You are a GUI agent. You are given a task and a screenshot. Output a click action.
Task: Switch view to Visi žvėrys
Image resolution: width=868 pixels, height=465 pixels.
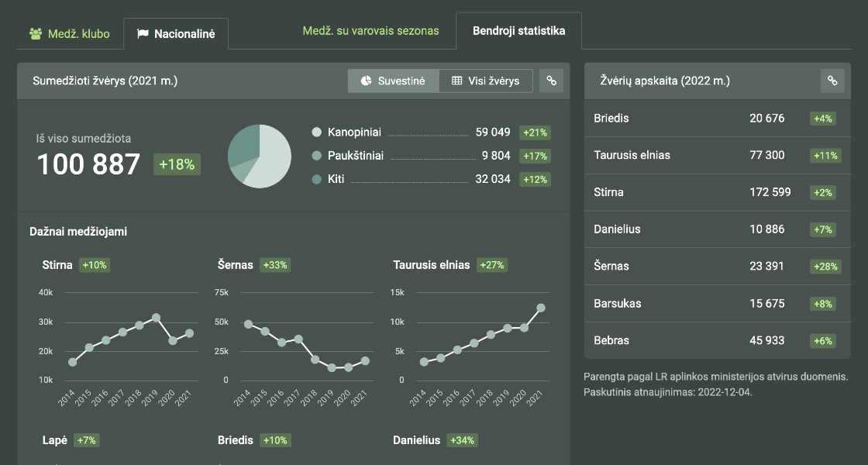486,81
